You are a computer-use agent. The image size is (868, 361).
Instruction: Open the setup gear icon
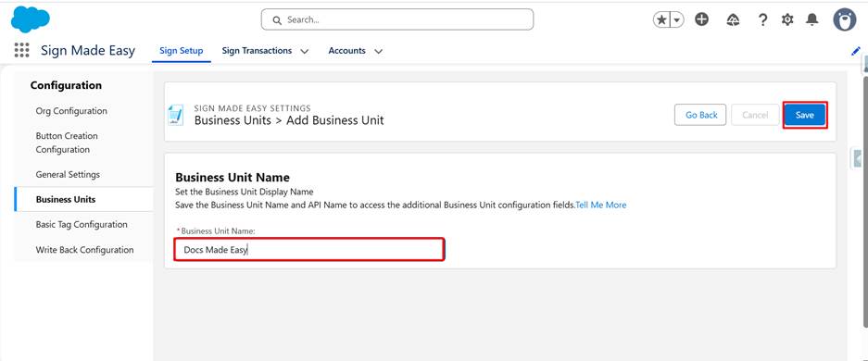787,20
